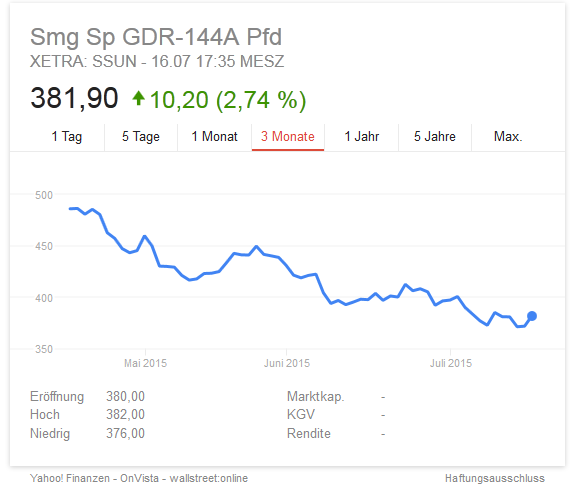Viewport: 572px width, 490px height.
Task: Switch to the 5 Tage tab
Action: pos(141,137)
